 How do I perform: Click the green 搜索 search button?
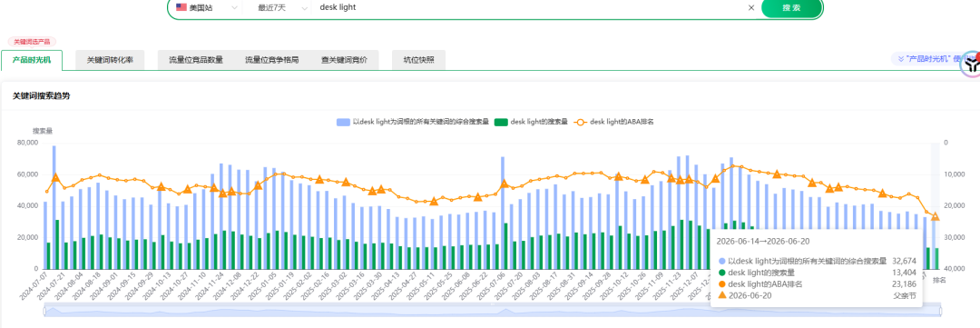(x=792, y=7)
